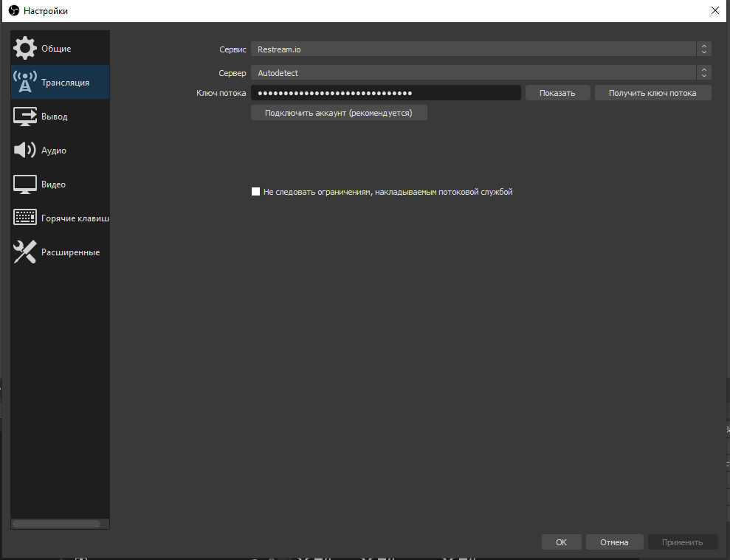Close the Настройки window
Screen dimensions: 730x560
(715, 10)
